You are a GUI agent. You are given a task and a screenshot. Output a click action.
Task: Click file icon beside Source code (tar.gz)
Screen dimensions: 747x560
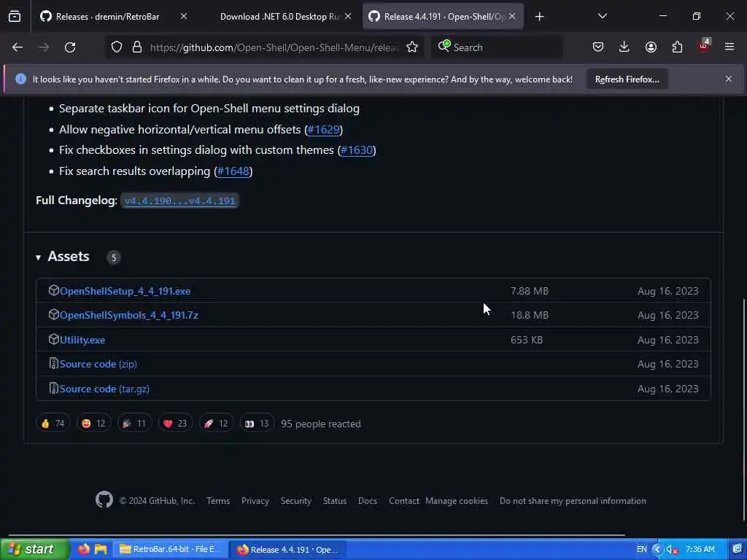click(54, 388)
